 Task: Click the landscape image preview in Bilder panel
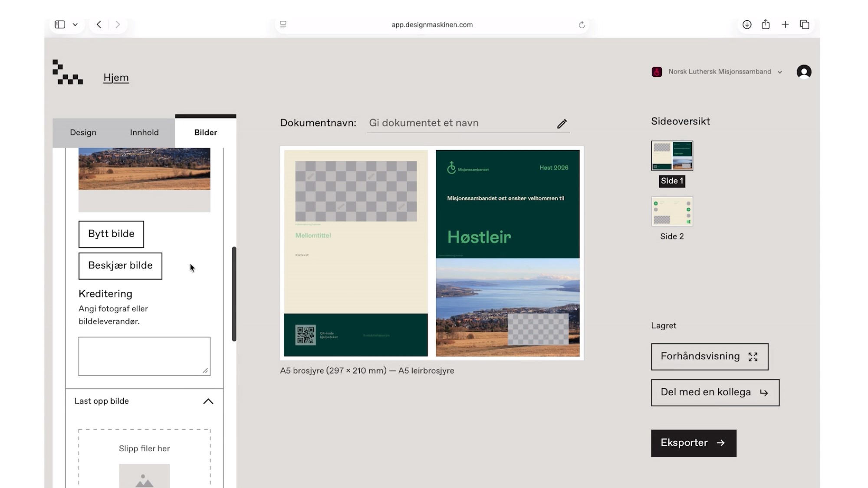(x=144, y=169)
